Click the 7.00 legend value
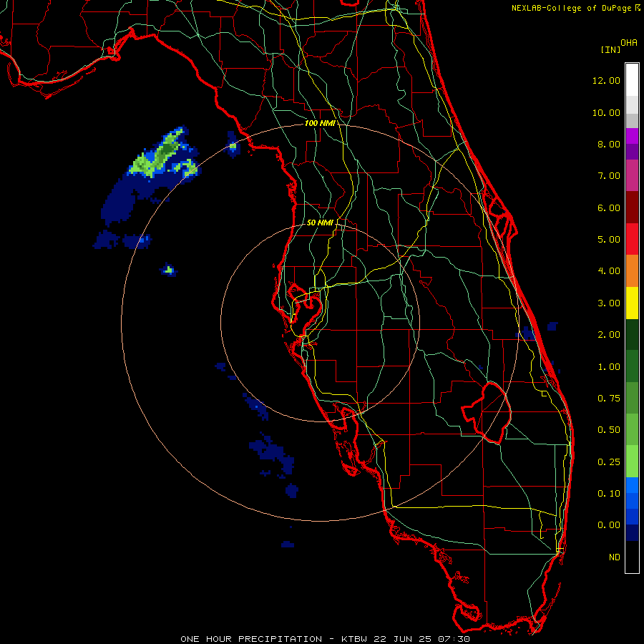 pyautogui.click(x=609, y=176)
